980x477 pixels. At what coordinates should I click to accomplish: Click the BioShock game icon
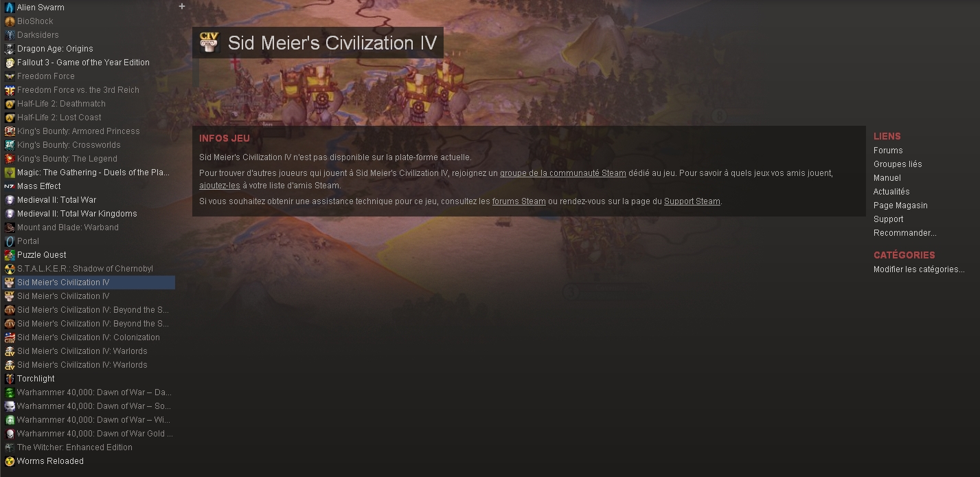click(x=10, y=21)
